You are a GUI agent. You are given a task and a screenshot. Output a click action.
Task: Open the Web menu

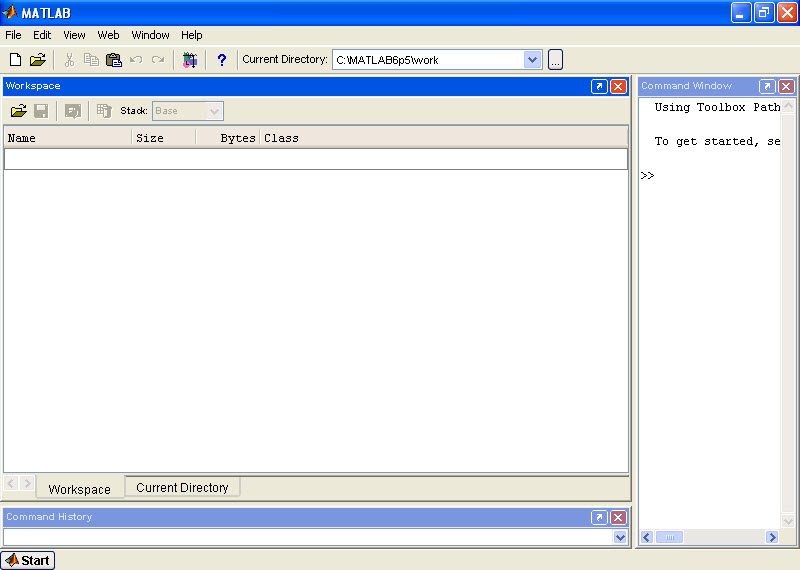(x=108, y=35)
